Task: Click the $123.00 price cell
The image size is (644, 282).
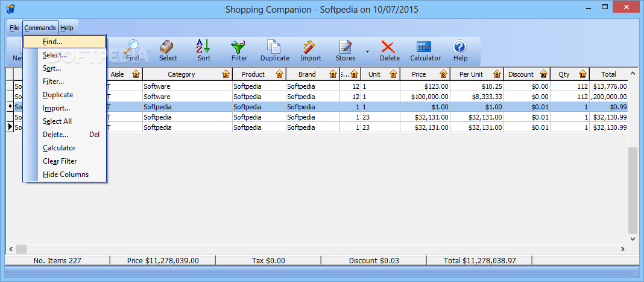Action: pyautogui.click(x=425, y=86)
